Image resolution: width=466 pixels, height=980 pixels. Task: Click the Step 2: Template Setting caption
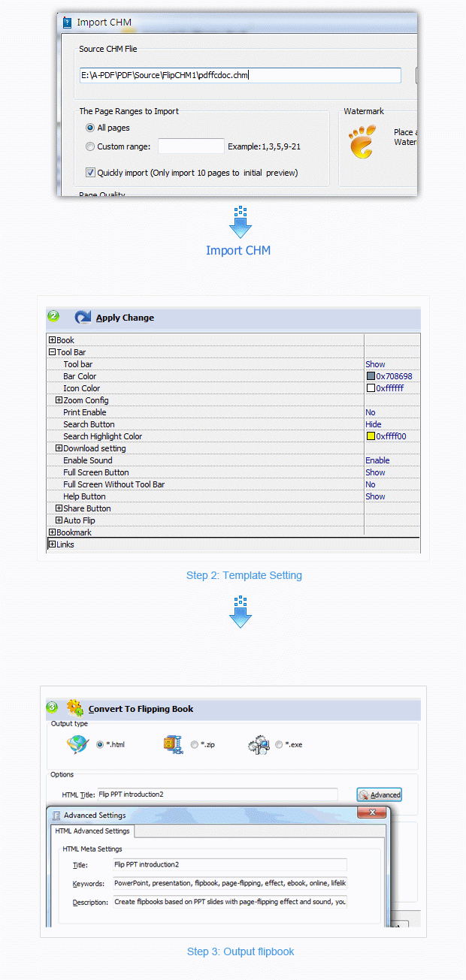point(244,575)
